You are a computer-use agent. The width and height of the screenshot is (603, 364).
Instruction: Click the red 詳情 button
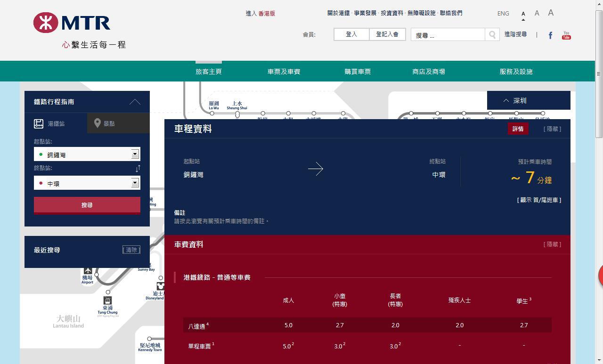tap(518, 129)
